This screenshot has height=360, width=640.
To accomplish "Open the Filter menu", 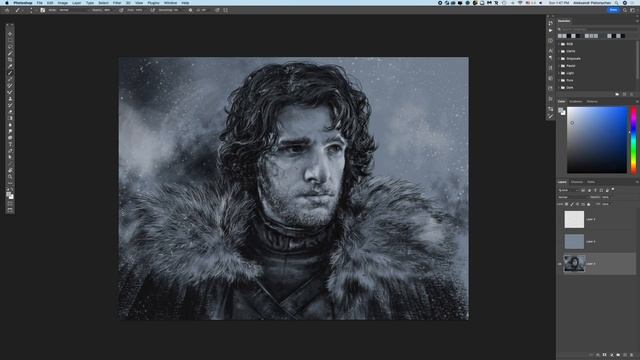I will click(x=117, y=3).
